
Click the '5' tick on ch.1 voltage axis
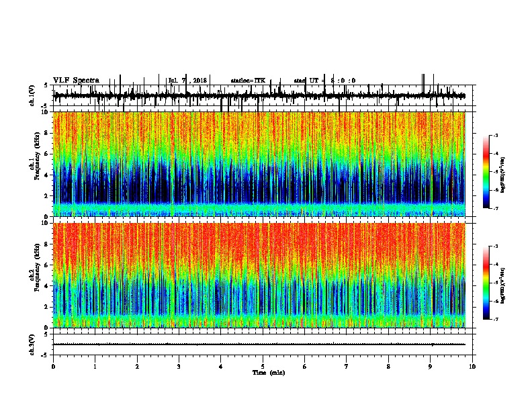(46, 85)
